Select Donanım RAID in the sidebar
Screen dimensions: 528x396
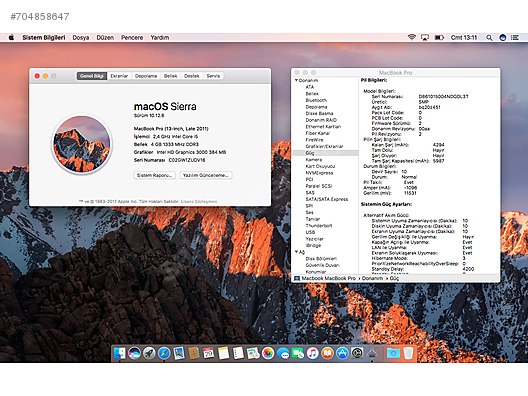tap(321, 120)
